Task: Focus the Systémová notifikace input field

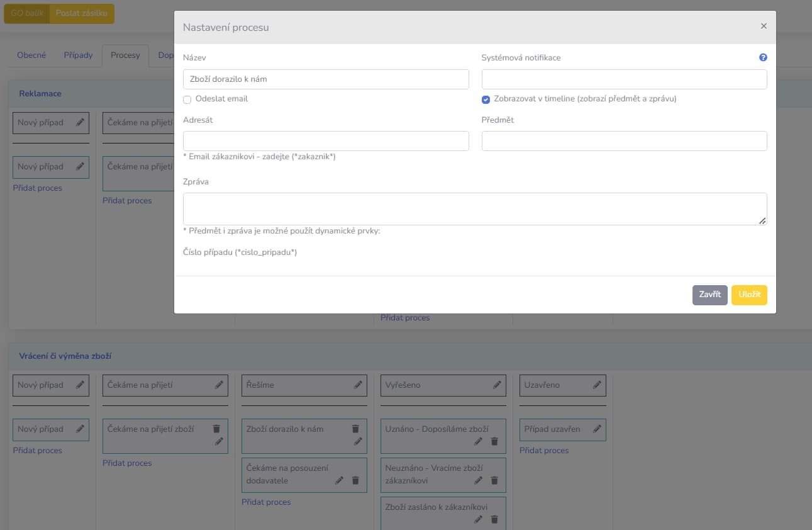Action: [624, 79]
